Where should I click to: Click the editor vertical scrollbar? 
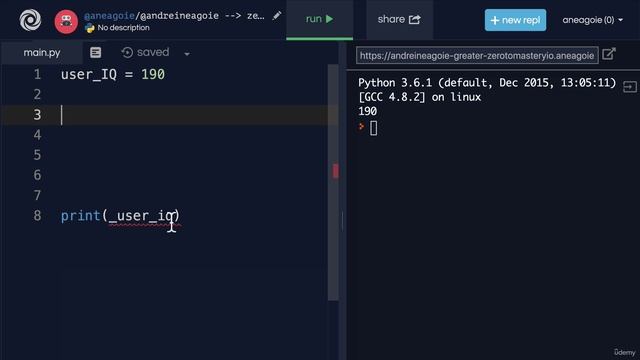333,182
